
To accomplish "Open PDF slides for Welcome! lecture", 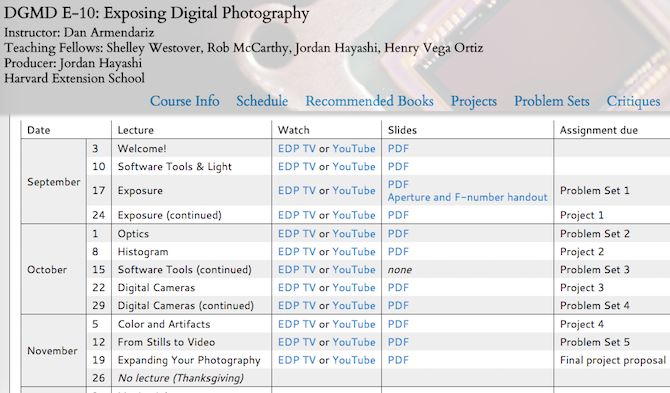I will 398,149.
